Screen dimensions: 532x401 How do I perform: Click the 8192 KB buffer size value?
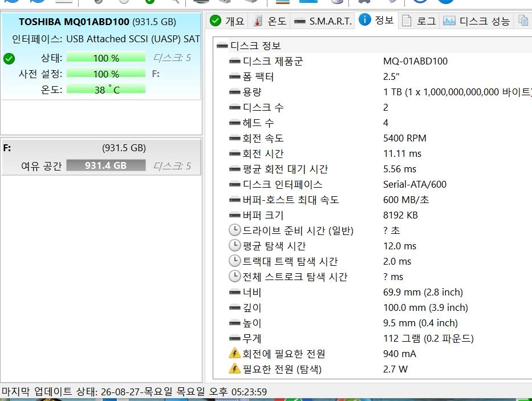point(400,215)
